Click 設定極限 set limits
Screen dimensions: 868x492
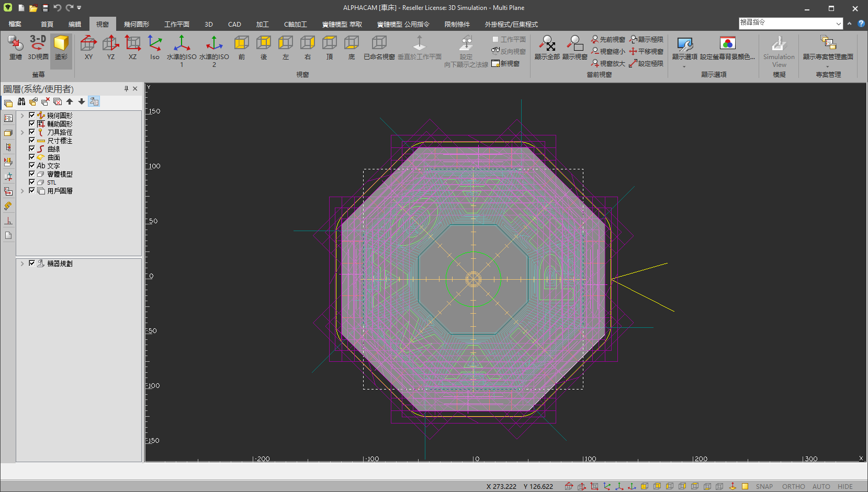point(646,63)
